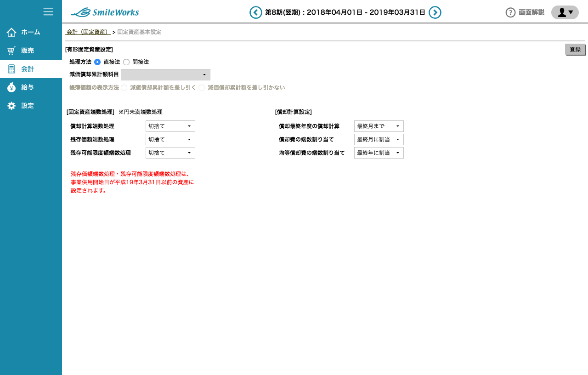Screen dimensions: 588x375
Task: Open the user account menu
Action: [x=565, y=12]
